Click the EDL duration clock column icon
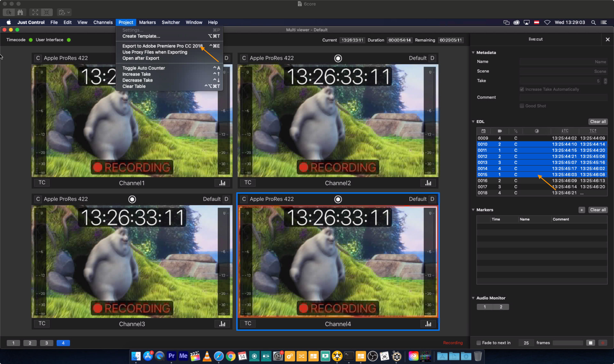This screenshot has width=614, height=364. click(x=537, y=131)
